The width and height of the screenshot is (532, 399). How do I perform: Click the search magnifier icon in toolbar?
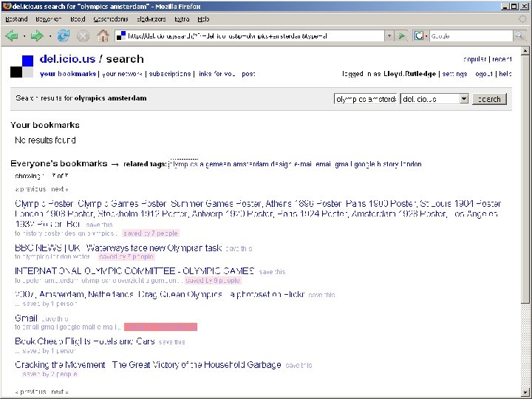coord(519,35)
